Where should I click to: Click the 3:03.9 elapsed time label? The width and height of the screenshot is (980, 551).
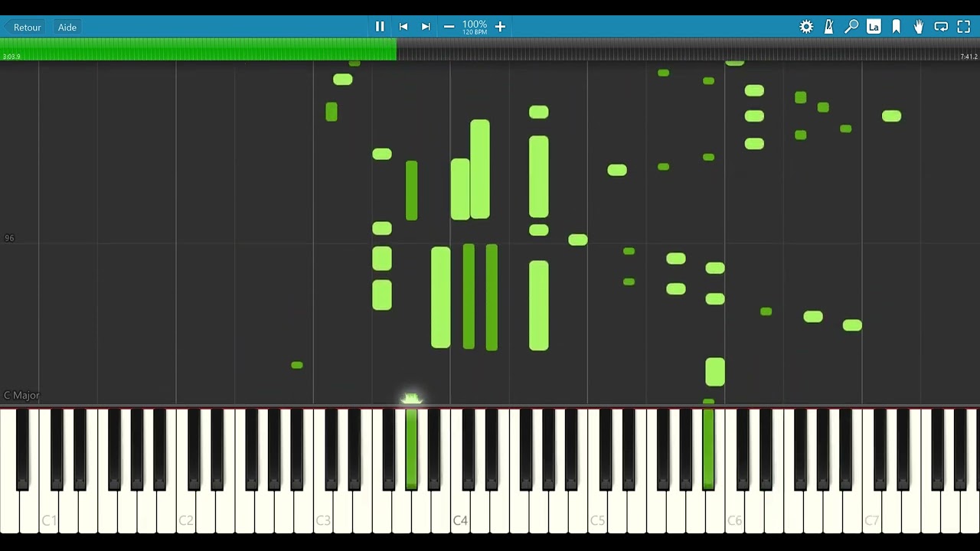[11, 57]
